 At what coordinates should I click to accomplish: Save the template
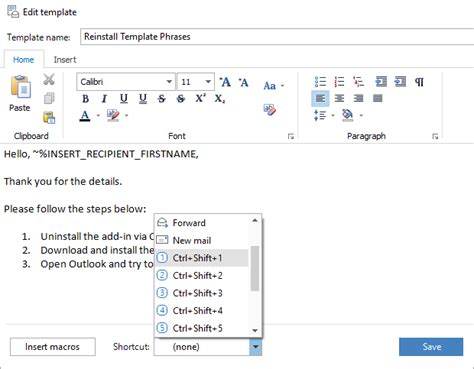coord(431,347)
